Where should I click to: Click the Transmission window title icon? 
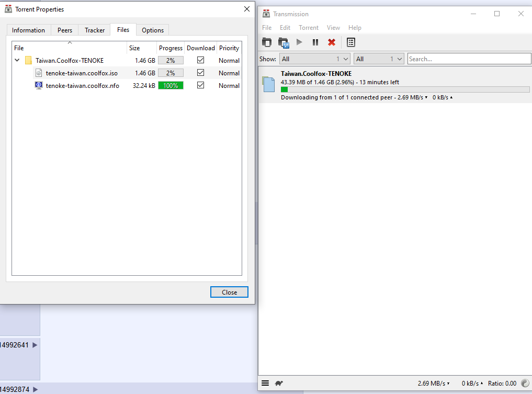pyautogui.click(x=266, y=14)
